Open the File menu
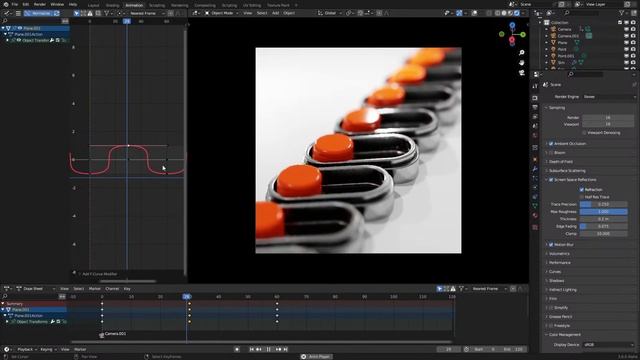 click(15, 4)
